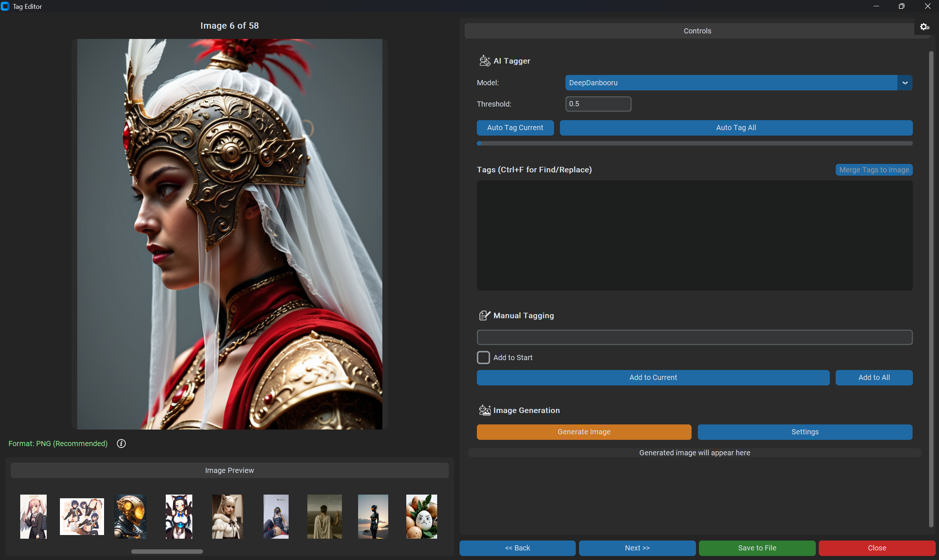
Task: Click the AI Tagger robot icon
Action: [x=485, y=61]
